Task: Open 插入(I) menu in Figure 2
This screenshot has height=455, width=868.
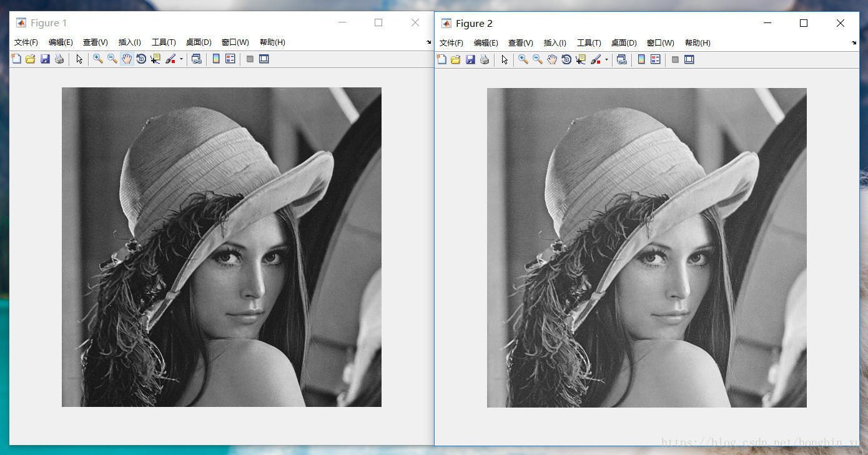Action: pyautogui.click(x=555, y=43)
